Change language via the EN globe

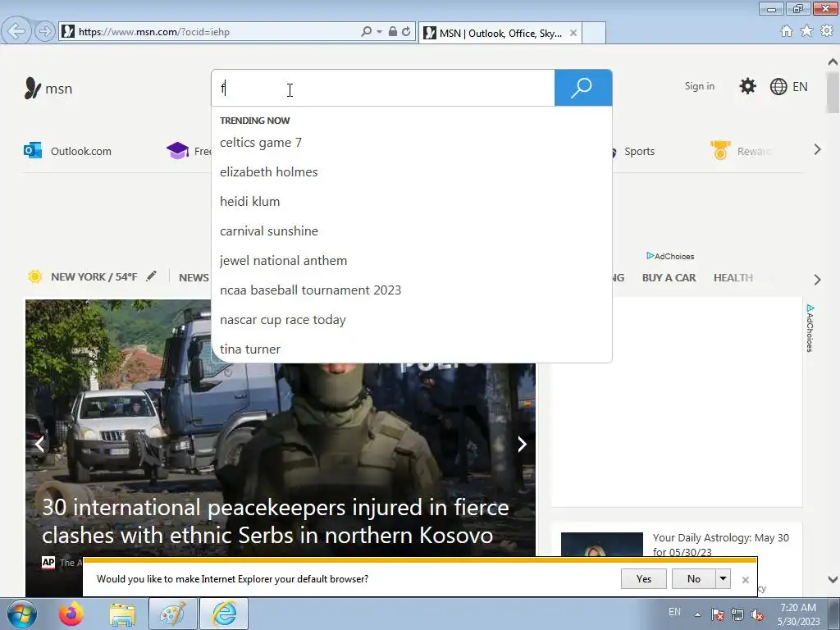[x=788, y=86]
